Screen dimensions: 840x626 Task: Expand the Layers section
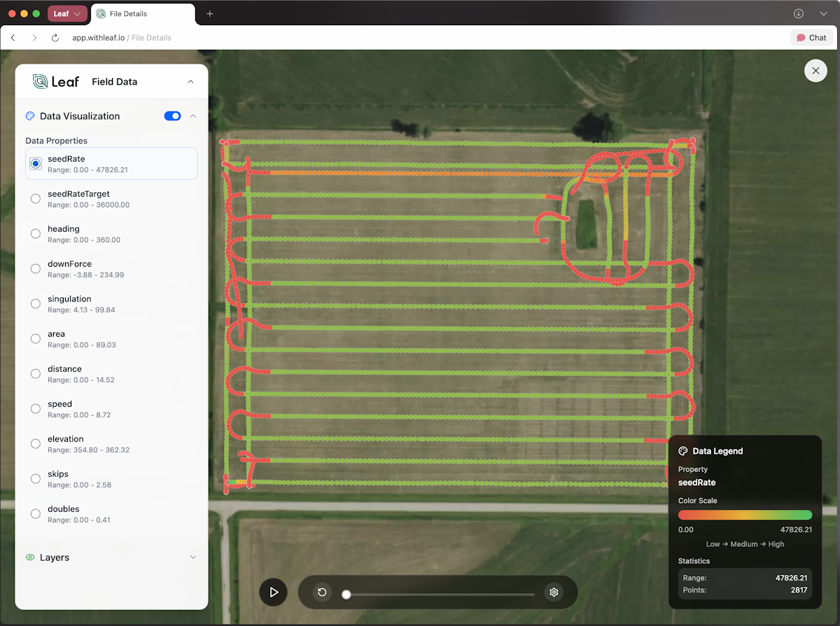click(193, 557)
